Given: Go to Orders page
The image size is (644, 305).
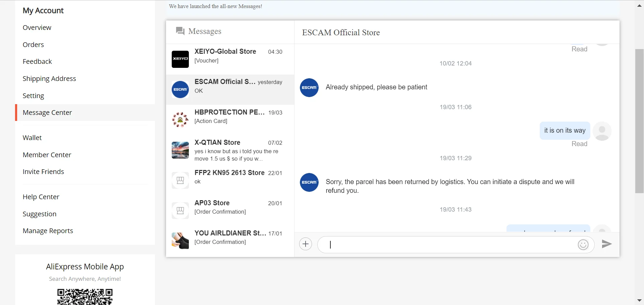Looking at the screenshot, I should pyautogui.click(x=33, y=45).
